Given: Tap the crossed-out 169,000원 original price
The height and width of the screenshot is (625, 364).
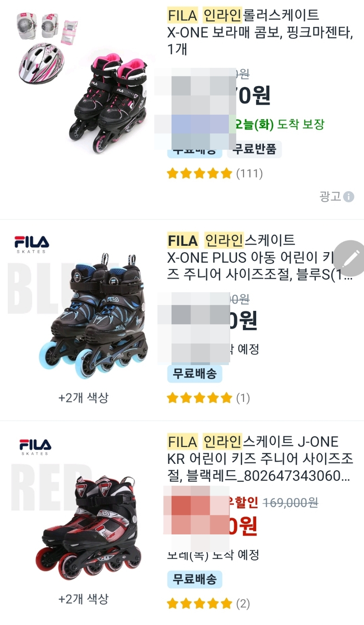Looking at the screenshot, I should tap(291, 503).
